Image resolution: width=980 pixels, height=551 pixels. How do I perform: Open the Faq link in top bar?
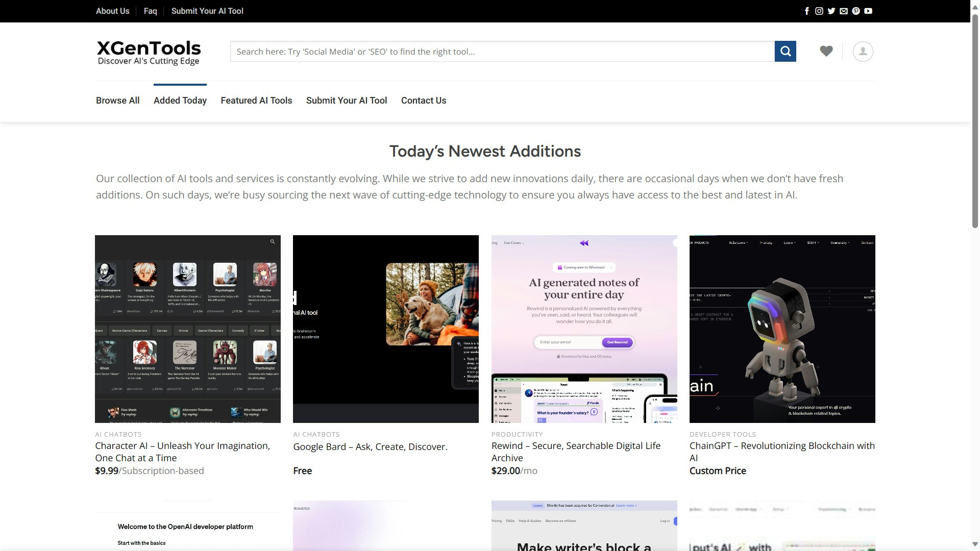pyautogui.click(x=150, y=11)
